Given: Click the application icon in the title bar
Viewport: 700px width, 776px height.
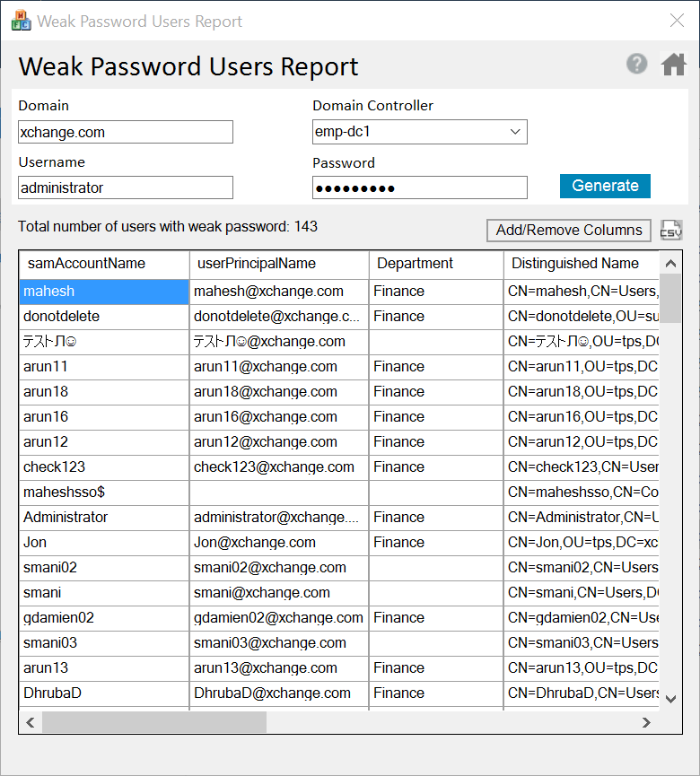Looking at the screenshot, I should 20,20.
